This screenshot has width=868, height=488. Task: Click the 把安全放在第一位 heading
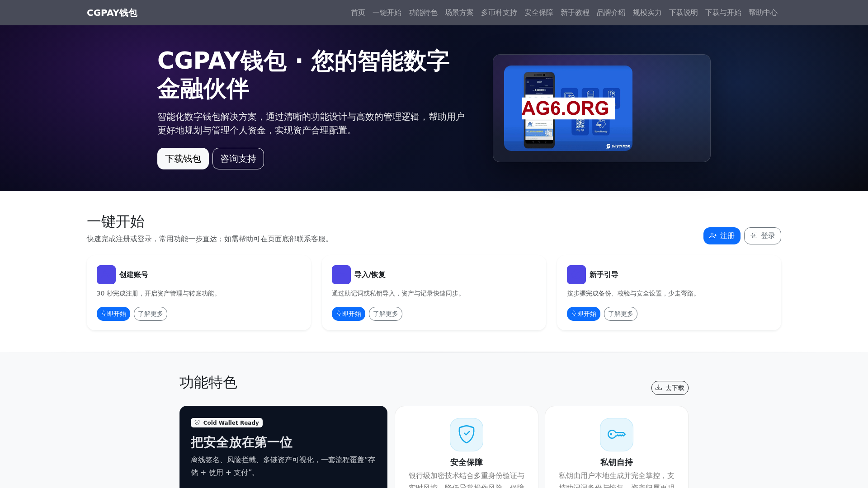(241, 442)
